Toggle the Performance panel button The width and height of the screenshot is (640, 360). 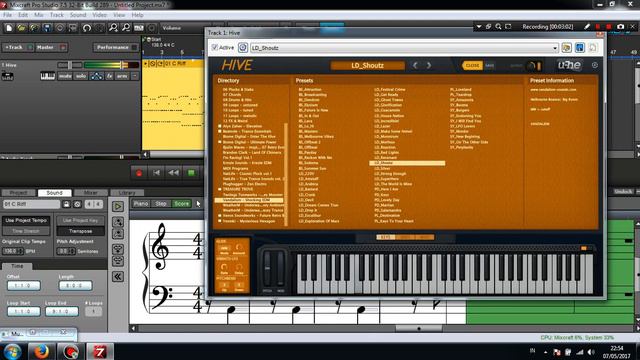point(116,47)
